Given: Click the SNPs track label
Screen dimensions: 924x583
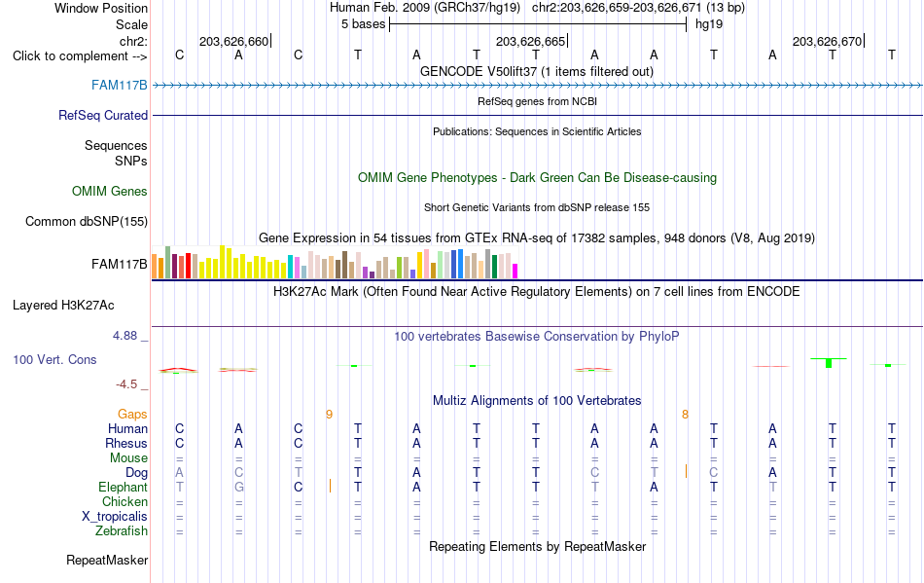Looking at the screenshot, I should coord(131,161).
